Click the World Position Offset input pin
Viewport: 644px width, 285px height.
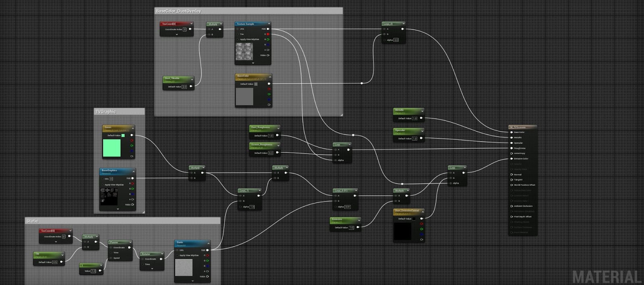pos(512,185)
